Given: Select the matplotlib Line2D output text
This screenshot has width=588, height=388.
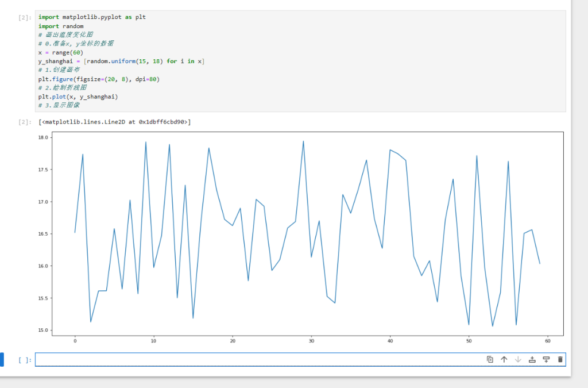Looking at the screenshot, I should tap(115, 122).
